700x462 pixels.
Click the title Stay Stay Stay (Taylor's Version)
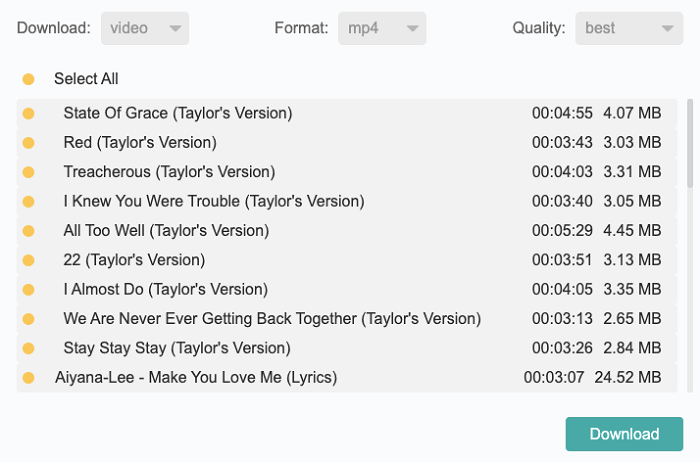[177, 348]
